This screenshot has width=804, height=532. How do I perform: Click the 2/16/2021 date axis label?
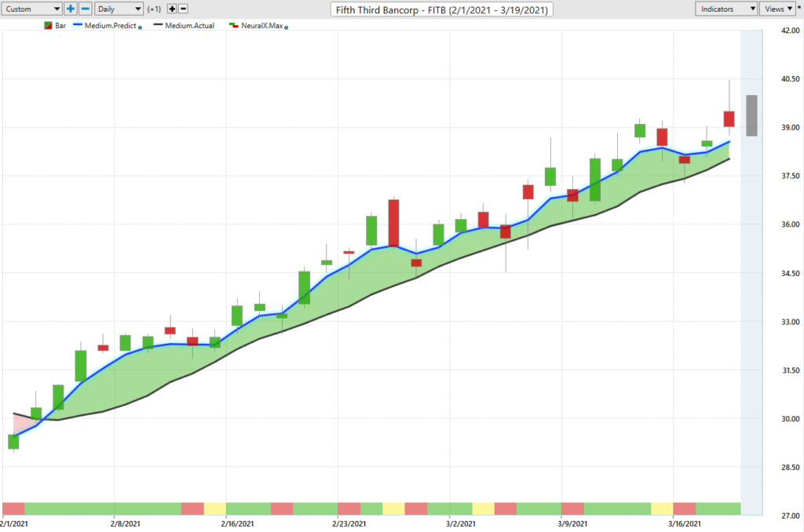237,524
